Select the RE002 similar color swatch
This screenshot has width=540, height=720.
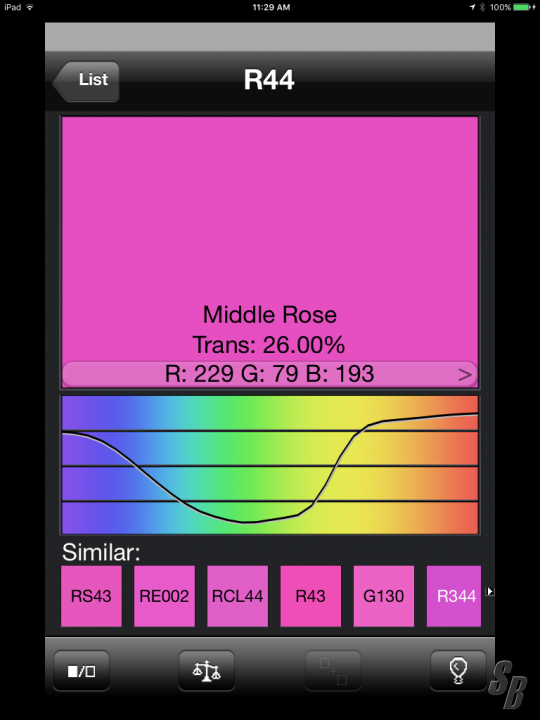164,596
